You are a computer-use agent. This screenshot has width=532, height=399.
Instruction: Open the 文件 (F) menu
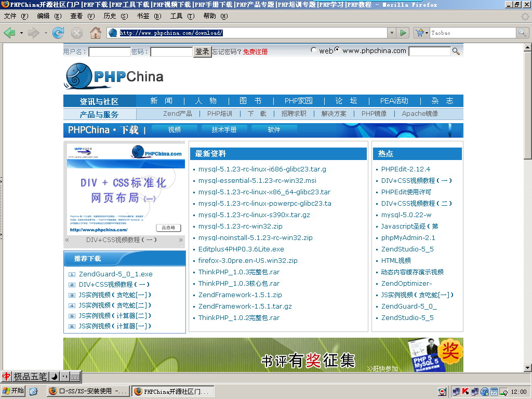click(16, 16)
